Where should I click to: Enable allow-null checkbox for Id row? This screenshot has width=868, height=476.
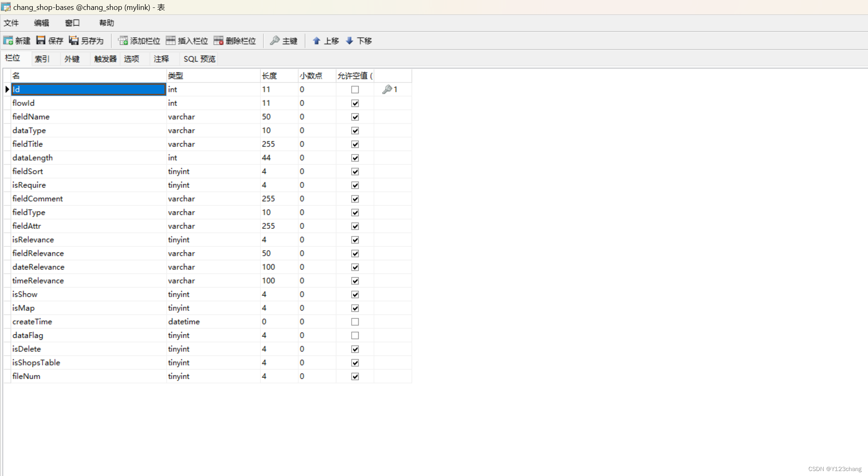coord(355,89)
